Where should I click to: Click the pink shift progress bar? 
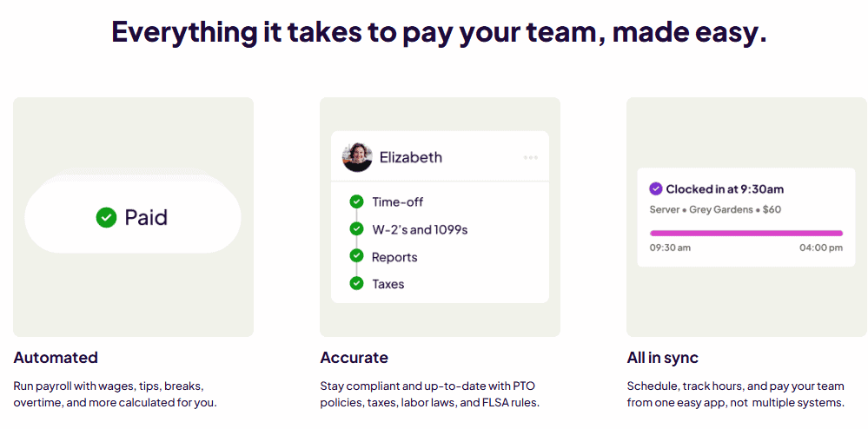745,233
